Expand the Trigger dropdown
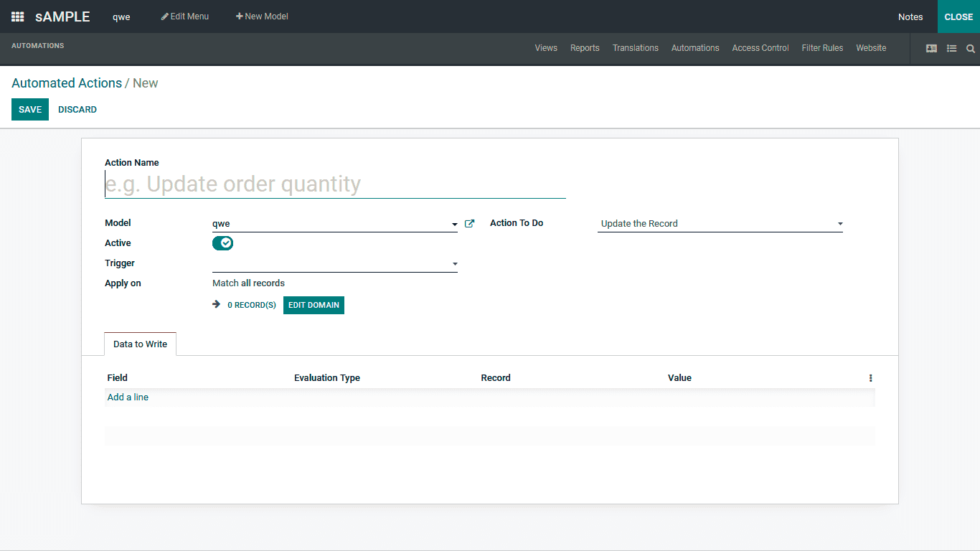980x551 pixels. click(x=454, y=263)
